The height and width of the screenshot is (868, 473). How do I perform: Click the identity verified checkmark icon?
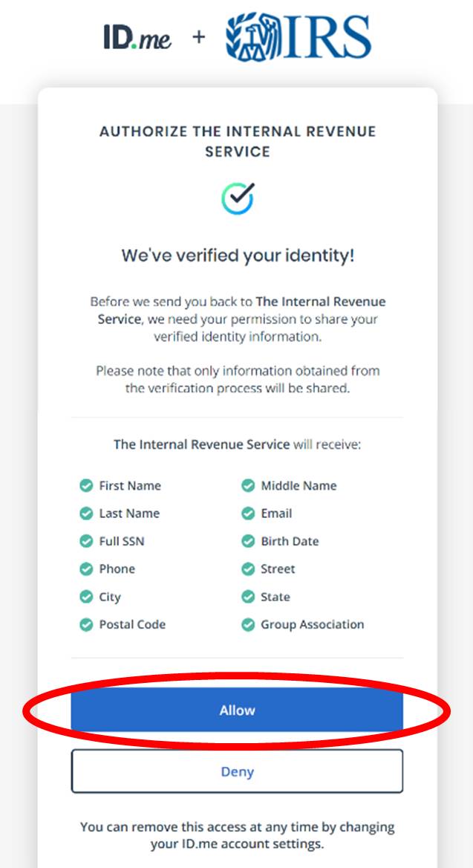tap(238, 198)
